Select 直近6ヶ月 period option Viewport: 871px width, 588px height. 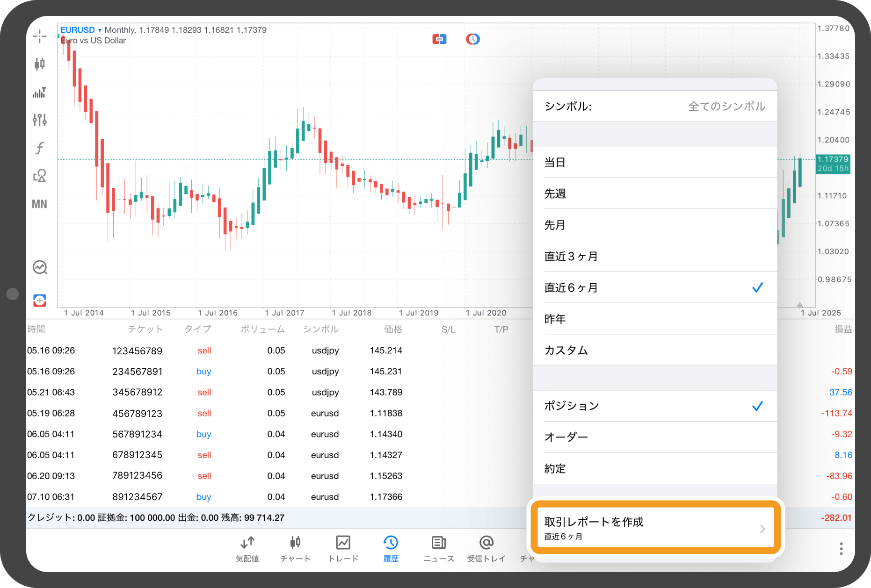(x=654, y=287)
